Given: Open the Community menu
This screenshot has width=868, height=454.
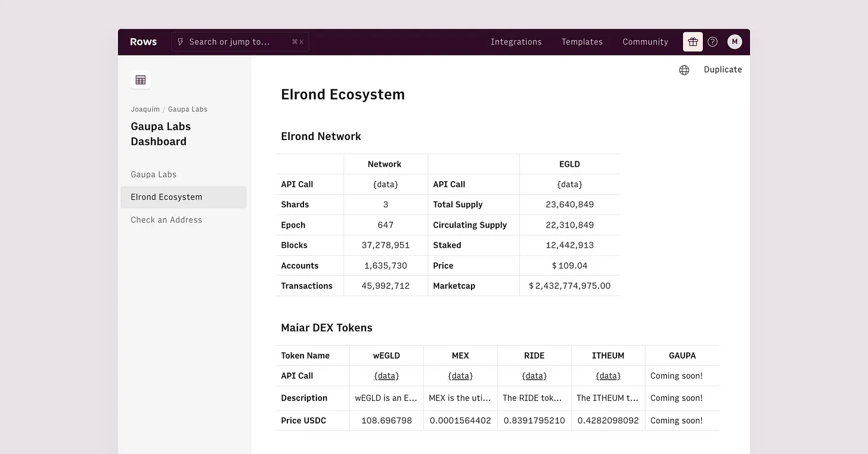Looking at the screenshot, I should tap(645, 42).
